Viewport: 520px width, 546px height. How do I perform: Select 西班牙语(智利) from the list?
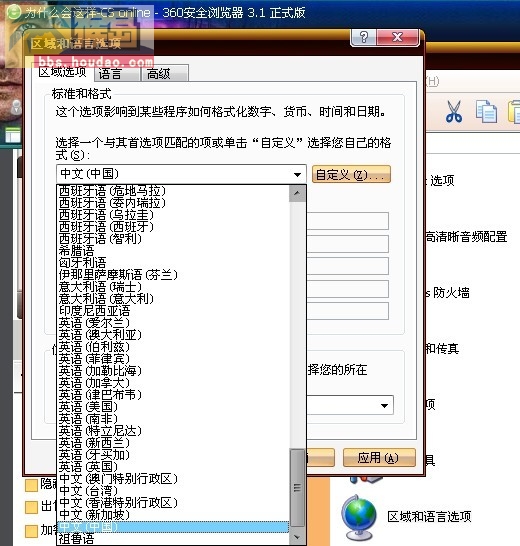coord(173,239)
